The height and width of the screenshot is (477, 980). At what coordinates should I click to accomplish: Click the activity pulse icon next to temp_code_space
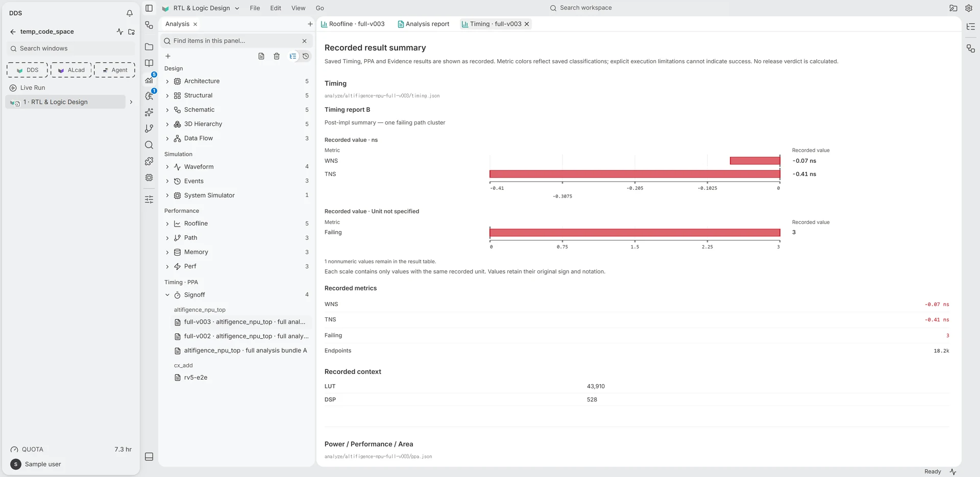pos(120,32)
